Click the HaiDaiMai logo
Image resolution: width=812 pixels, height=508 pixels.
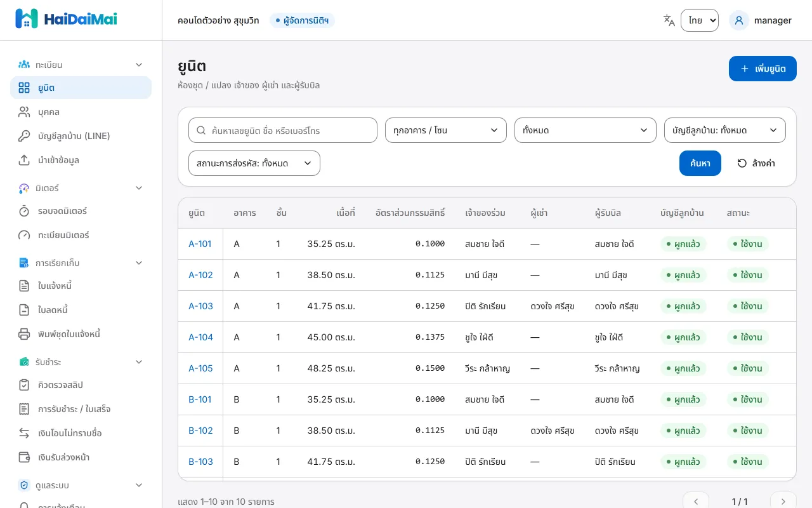pyautogui.click(x=66, y=19)
